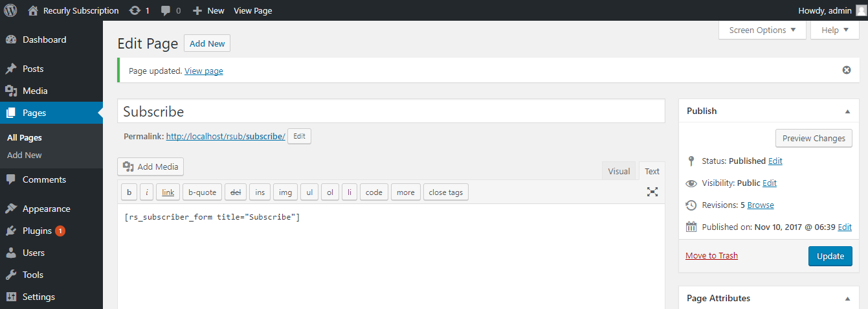Image resolution: width=868 pixels, height=309 pixels.
Task: Click the Move to Trash link
Action: coord(711,255)
